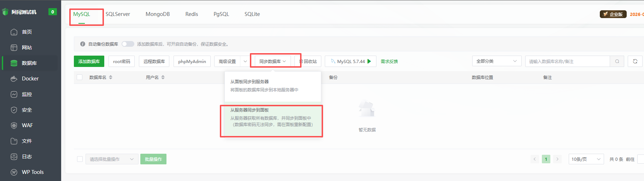The height and width of the screenshot is (181, 644).
Task: Click the 远程数据库 button
Action: tap(154, 61)
